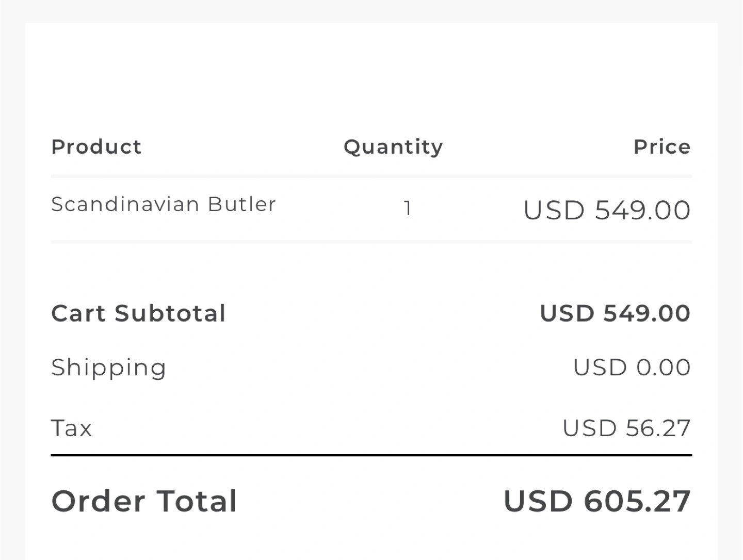The height and width of the screenshot is (560, 743).
Task: Click the bold subtotal amount USD 549.00
Action: [615, 313]
